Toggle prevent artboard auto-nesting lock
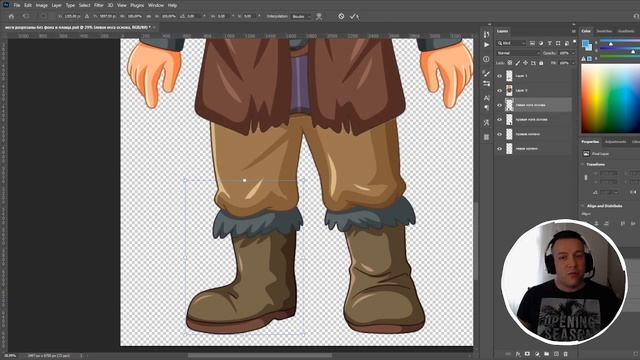Image resolution: width=640 pixels, height=360 pixels. click(x=533, y=63)
